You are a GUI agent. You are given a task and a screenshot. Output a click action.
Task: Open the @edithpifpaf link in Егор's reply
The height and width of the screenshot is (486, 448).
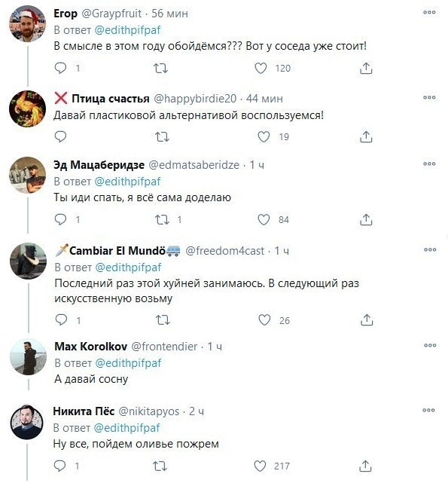click(127, 30)
